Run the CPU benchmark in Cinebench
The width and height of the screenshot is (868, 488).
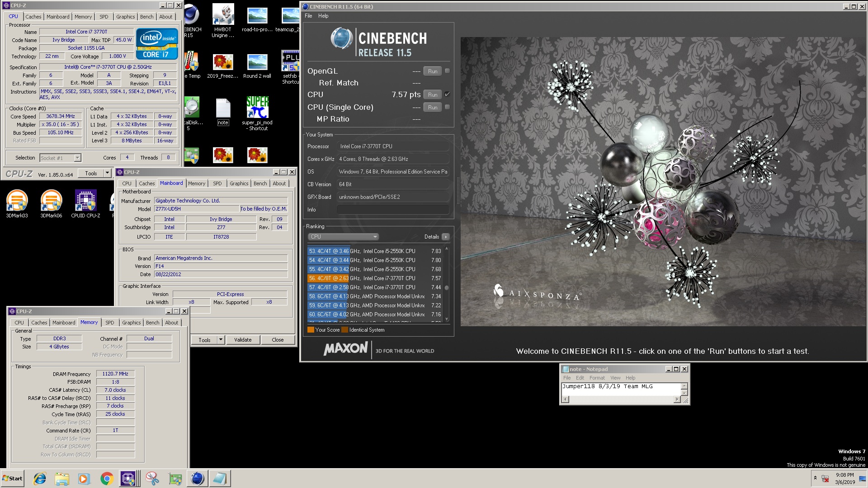(x=433, y=94)
